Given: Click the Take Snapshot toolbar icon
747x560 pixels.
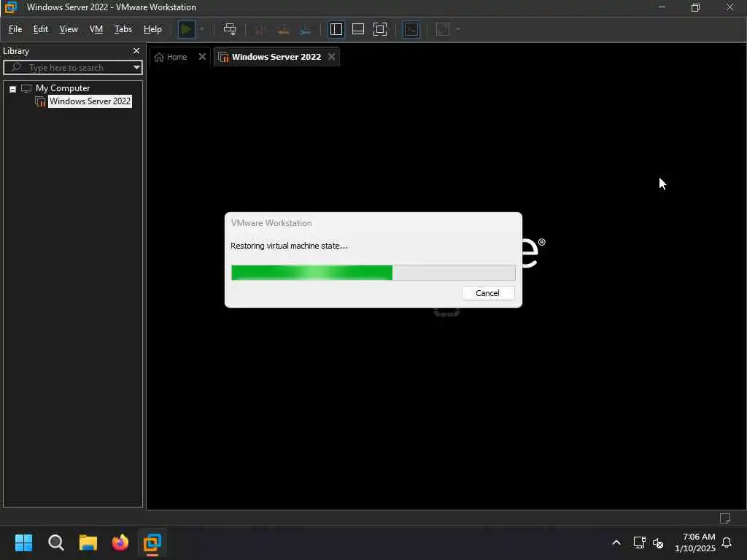Looking at the screenshot, I should (260, 29).
